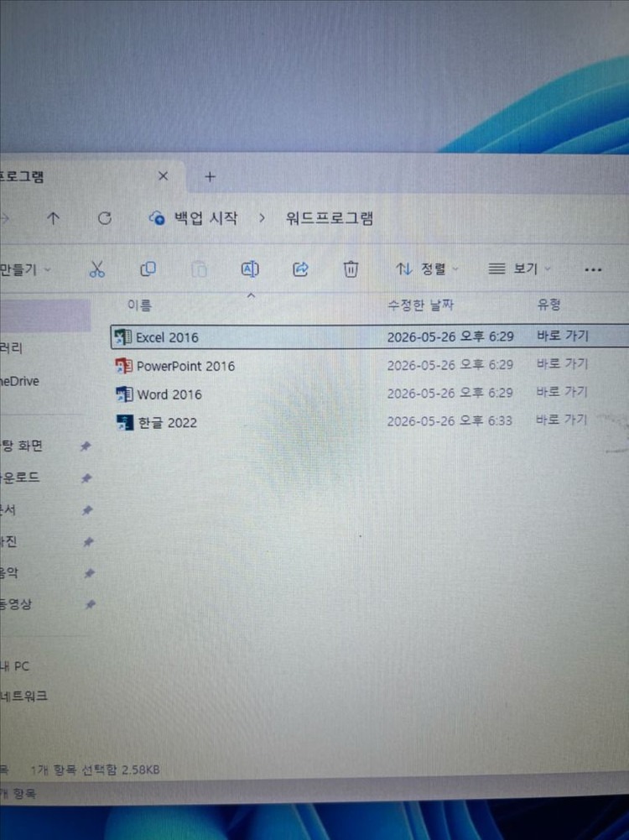Screen dimensions: 629x840
Task: Open 음악 folder in sidebar
Action: (9, 572)
